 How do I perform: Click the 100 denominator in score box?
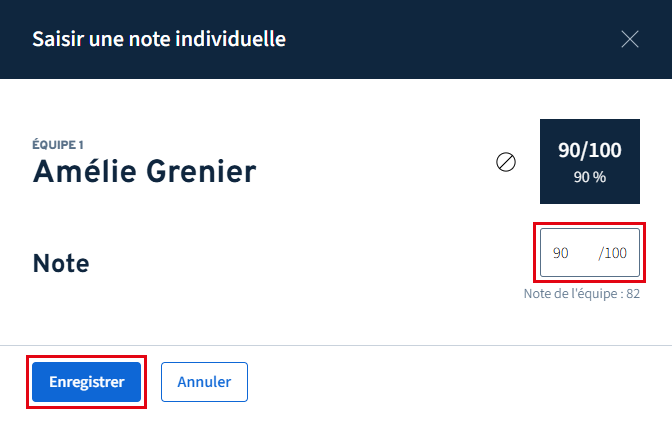pos(606,151)
